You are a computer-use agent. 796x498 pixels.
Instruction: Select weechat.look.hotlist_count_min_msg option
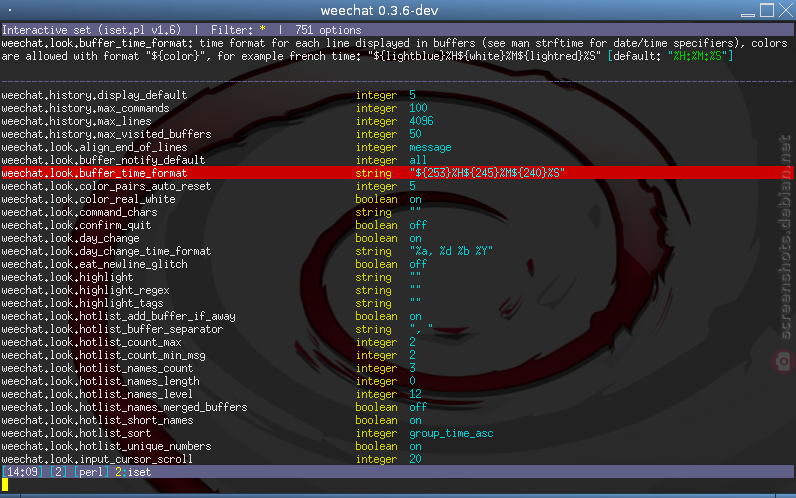pyautogui.click(x=398, y=356)
